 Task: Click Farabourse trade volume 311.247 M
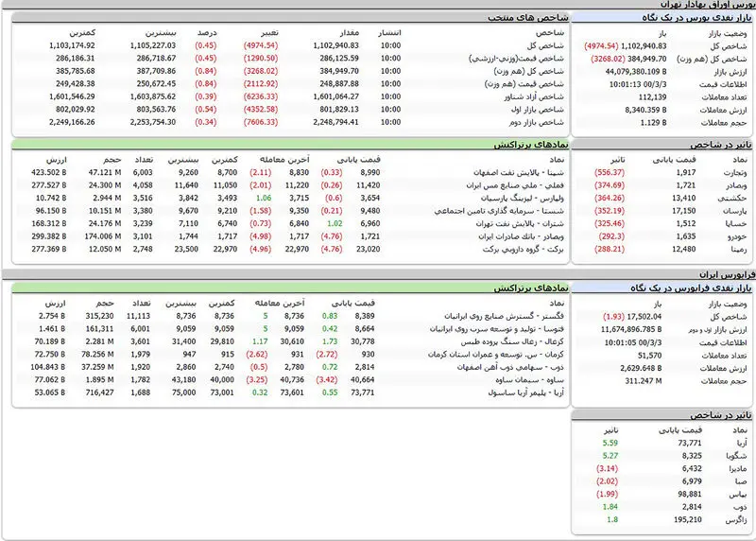(x=644, y=381)
